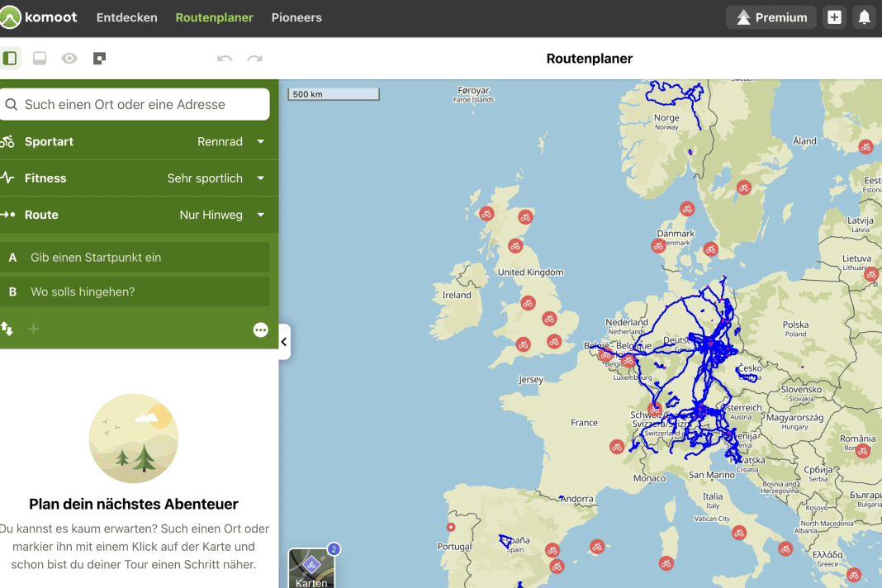Select the map overlay icon in the toolbar
The image size is (882, 588).
(x=99, y=58)
